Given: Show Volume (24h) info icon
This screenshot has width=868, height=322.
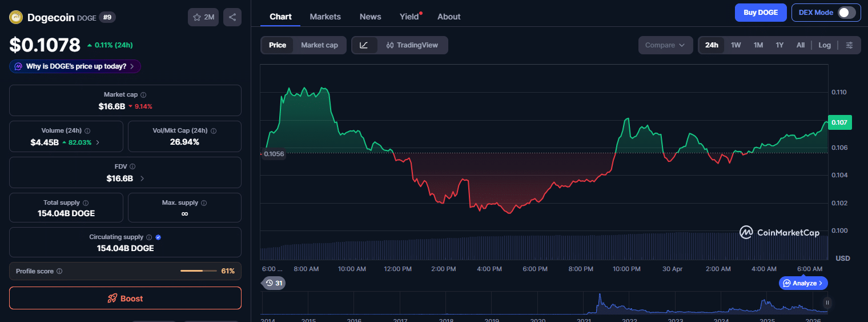Looking at the screenshot, I should point(87,130).
